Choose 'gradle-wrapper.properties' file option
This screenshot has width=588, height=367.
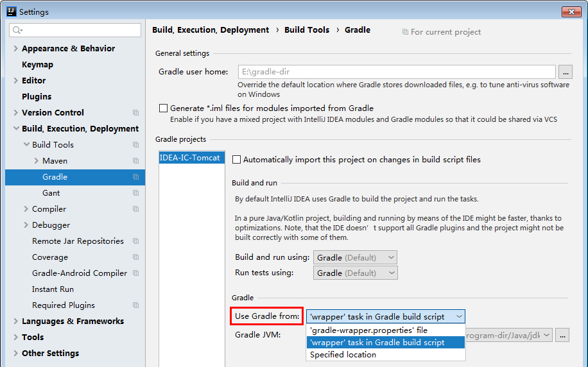386,330
